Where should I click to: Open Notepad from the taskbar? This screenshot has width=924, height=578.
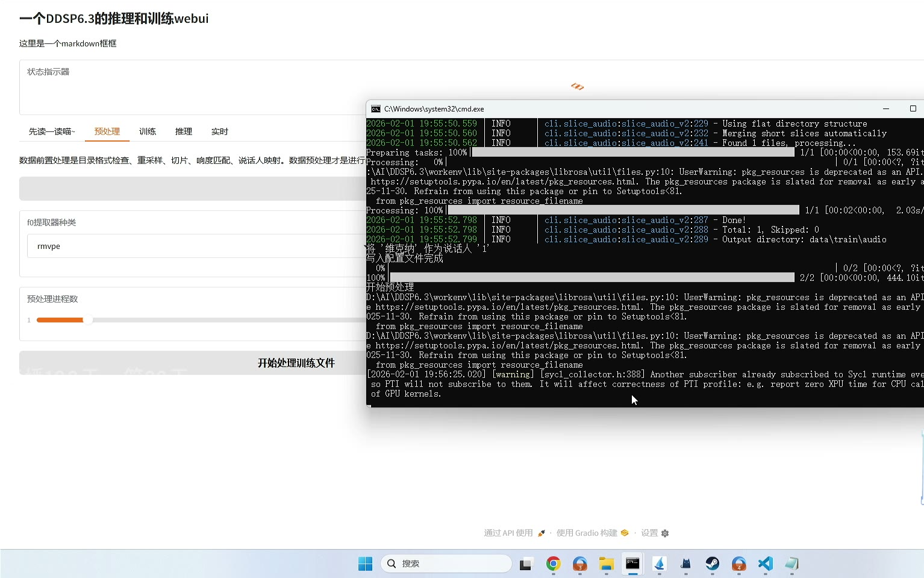pos(791,564)
